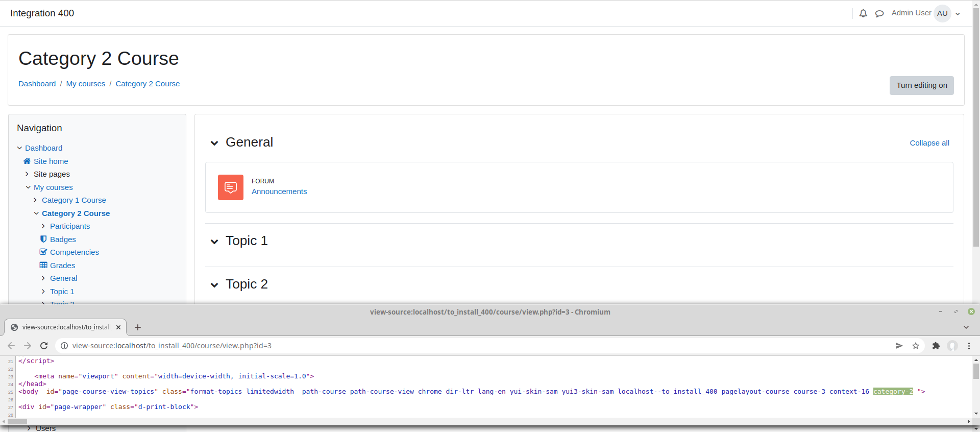Open the user menu dropdown arrow
The image size is (980, 432).
pyautogui.click(x=958, y=14)
